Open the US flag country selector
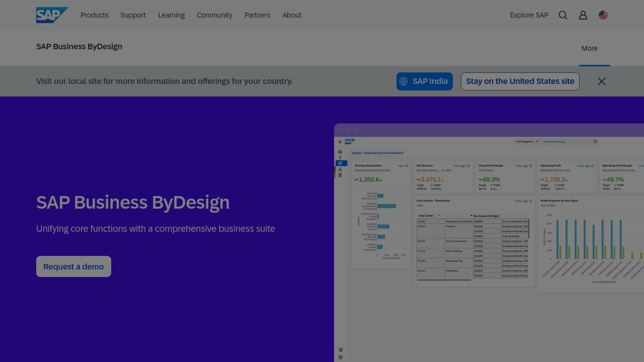 [x=603, y=15]
